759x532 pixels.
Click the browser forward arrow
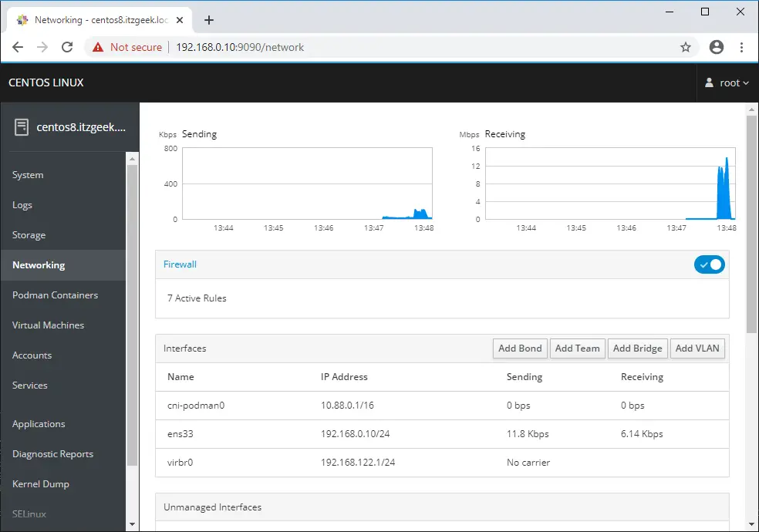42,47
